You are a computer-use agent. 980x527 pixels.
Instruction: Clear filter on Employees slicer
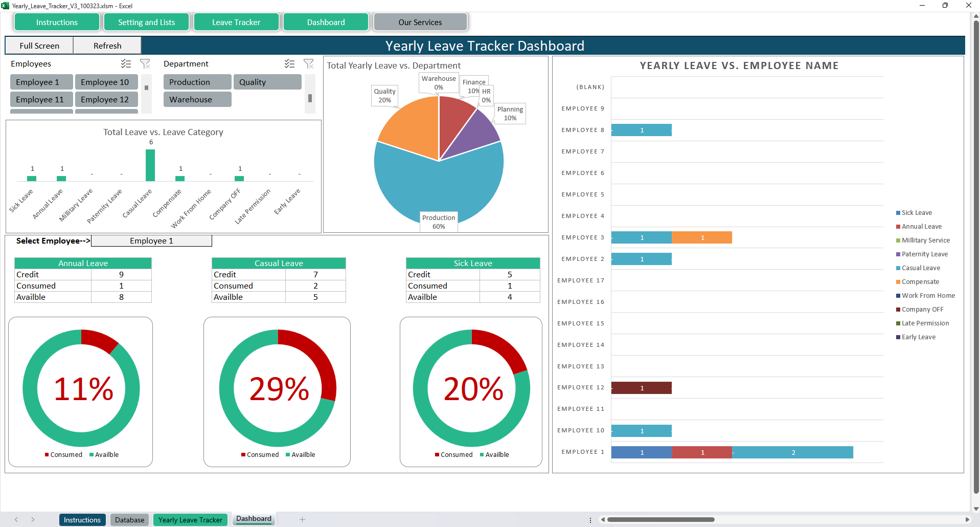145,64
